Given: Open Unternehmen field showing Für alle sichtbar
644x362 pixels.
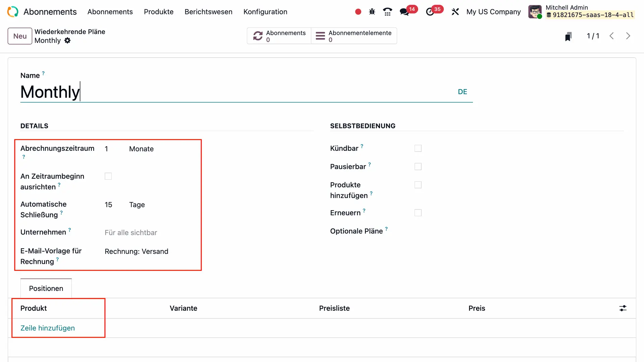Looking at the screenshot, I should (131, 233).
